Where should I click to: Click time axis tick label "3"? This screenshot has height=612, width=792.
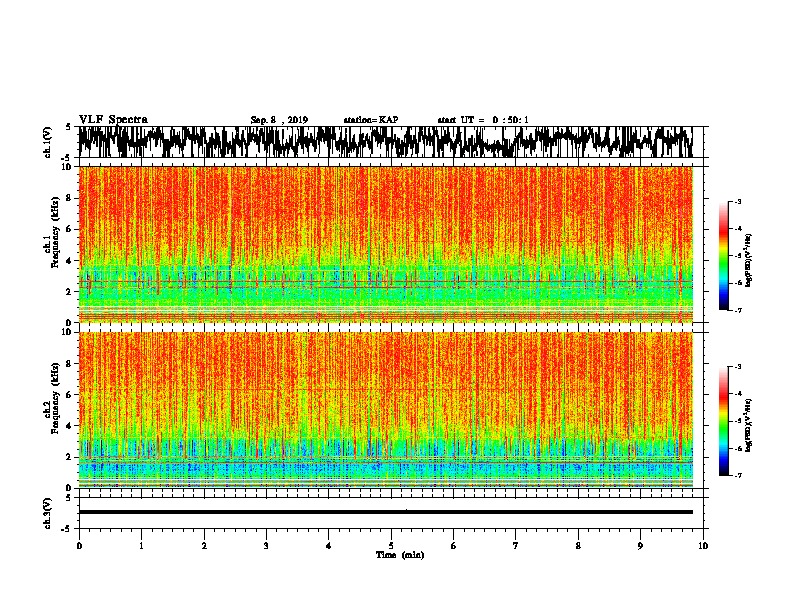point(266,546)
